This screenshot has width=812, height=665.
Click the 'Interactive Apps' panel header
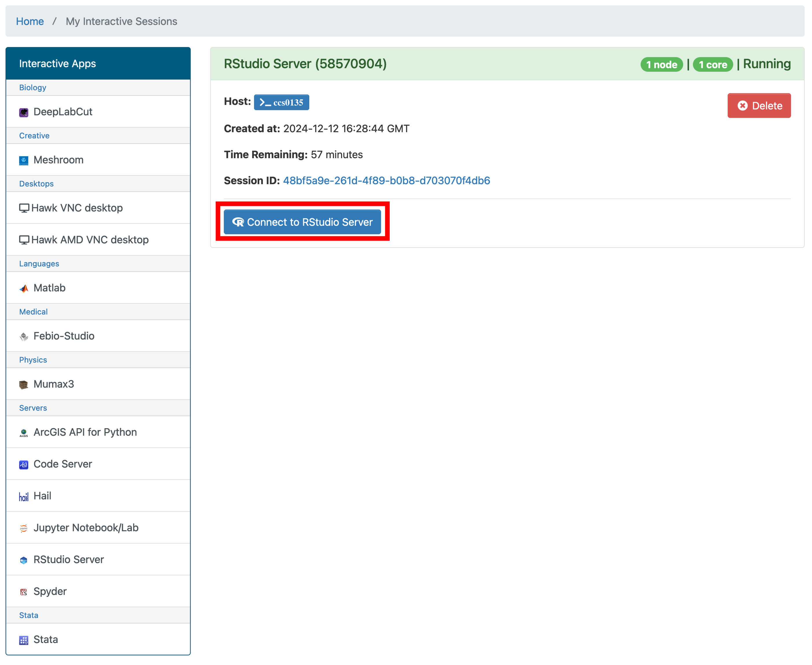(98, 63)
